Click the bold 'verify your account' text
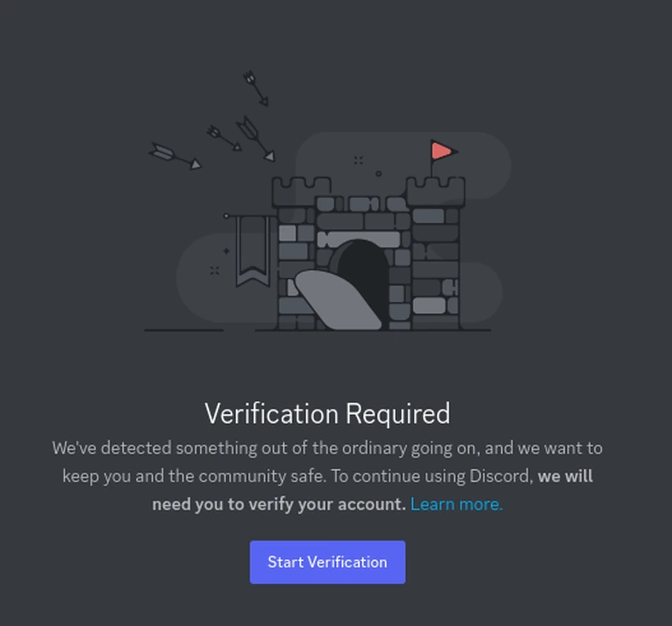The image size is (672, 626). click(x=327, y=504)
